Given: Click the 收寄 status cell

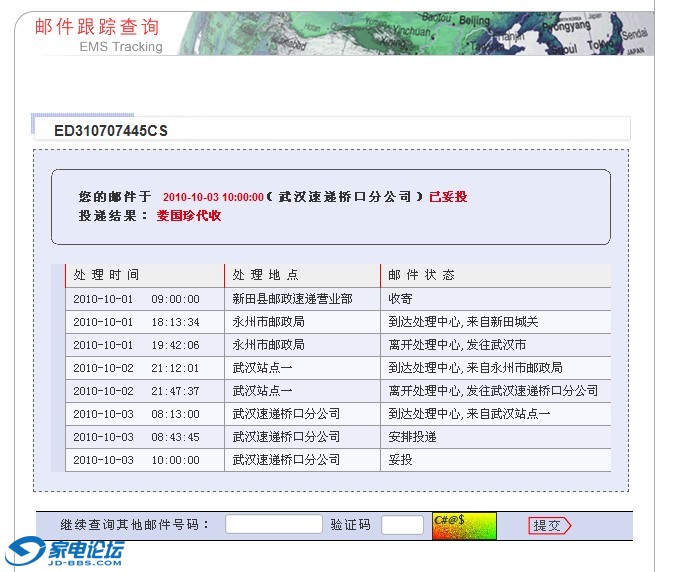Looking at the screenshot, I should (400, 299).
